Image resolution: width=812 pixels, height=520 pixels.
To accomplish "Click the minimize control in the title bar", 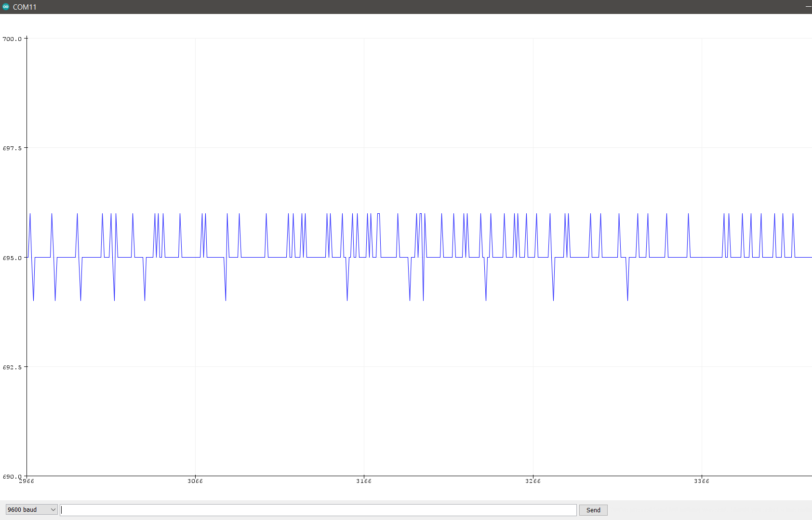I will [x=808, y=7].
